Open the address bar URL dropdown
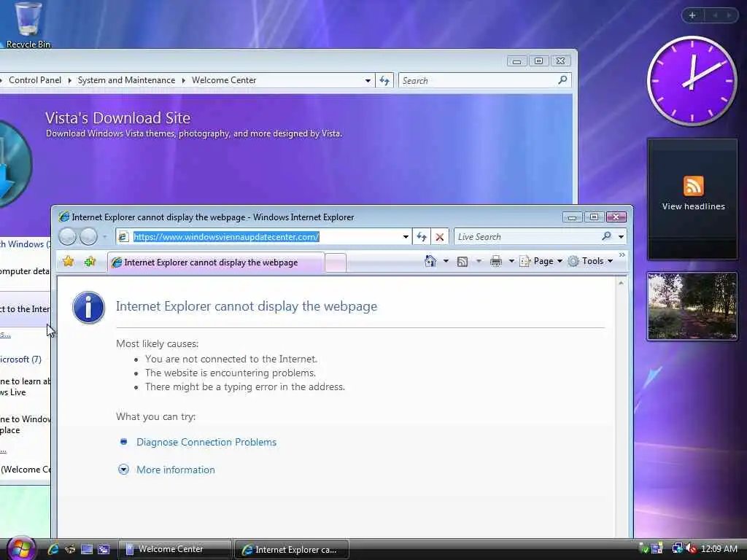 406,237
